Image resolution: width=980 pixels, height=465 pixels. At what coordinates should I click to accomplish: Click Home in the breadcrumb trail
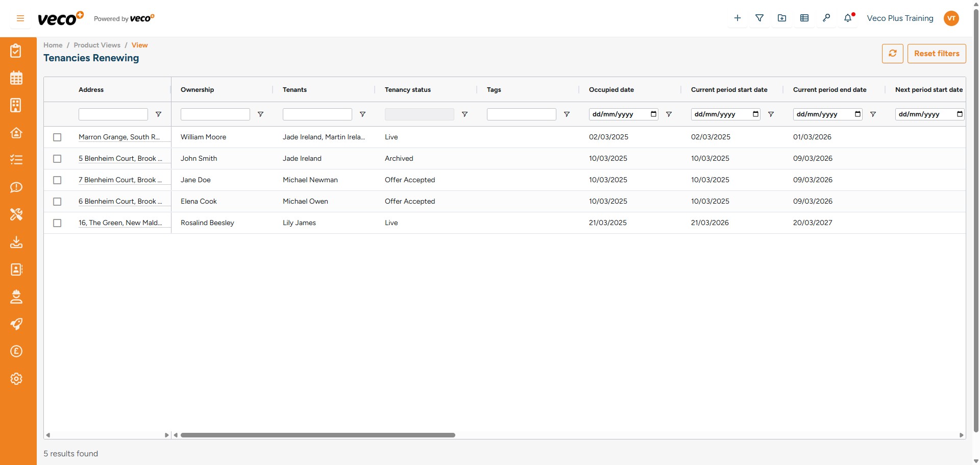(x=53, y=45)
